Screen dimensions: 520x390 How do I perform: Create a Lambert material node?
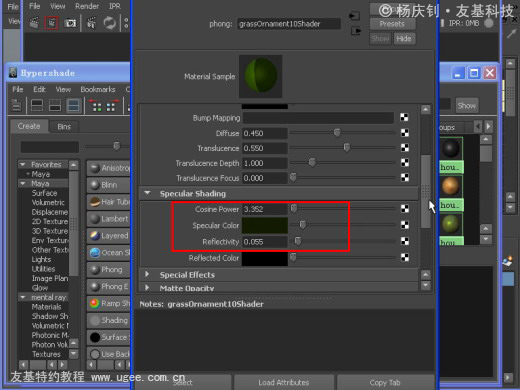109,219
